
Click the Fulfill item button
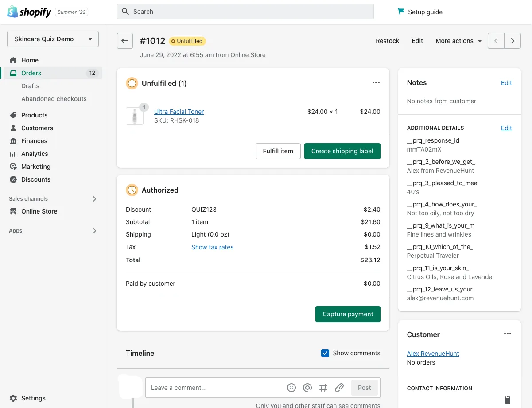pos(278,151)
